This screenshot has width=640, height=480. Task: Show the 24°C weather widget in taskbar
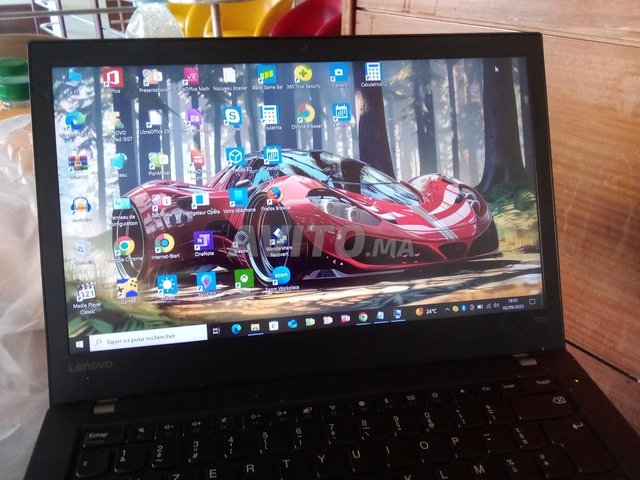point(426,311)
